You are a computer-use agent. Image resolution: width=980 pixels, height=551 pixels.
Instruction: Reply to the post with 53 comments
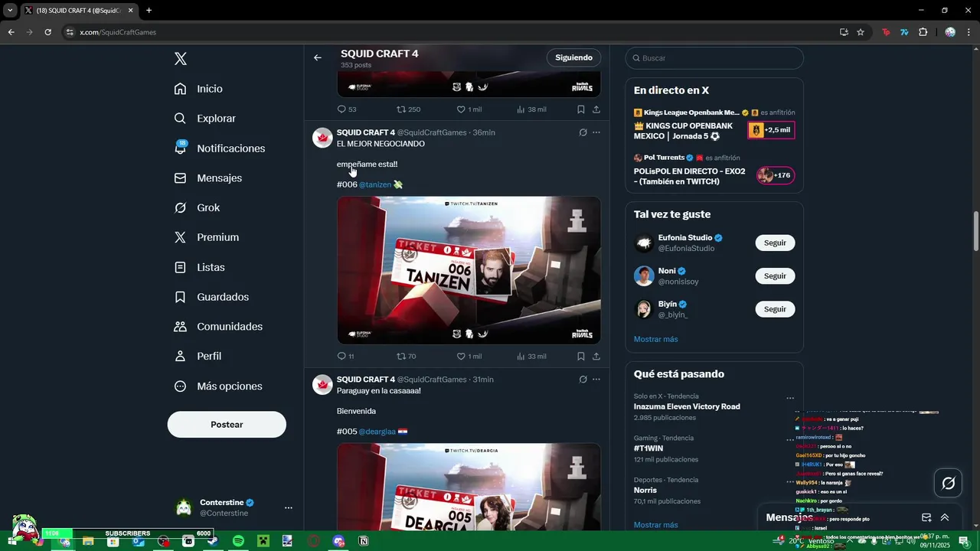pyautogui.click(x=347, y=109)
